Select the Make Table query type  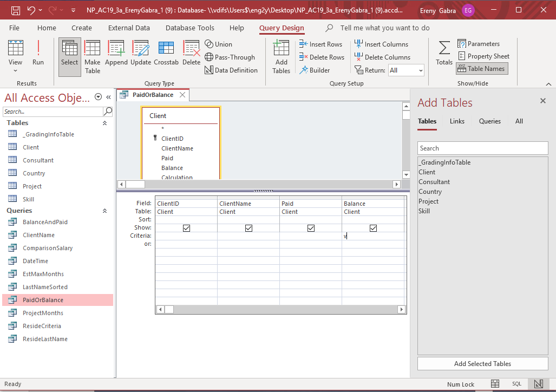(x=92, y=53)
